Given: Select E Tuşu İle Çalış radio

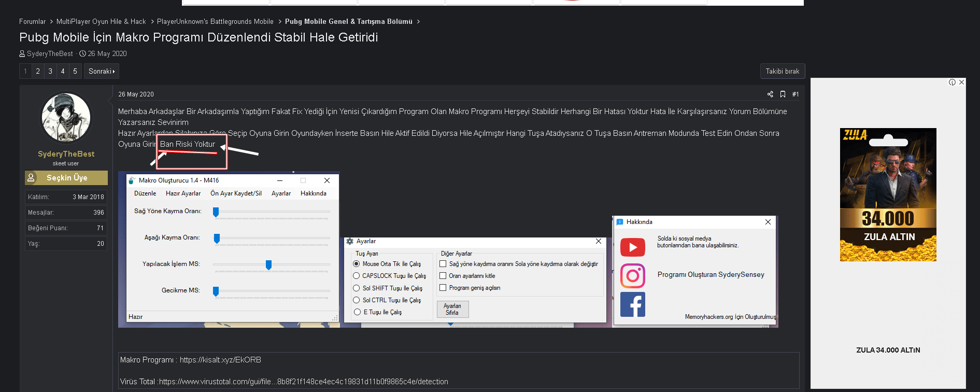Looking at the screenshot, I should [x=358, y=312].
